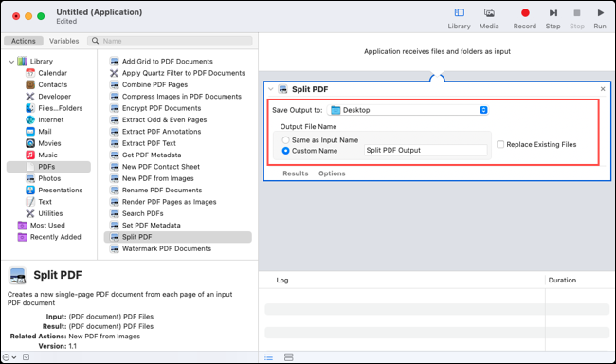This screenshot has width=616, height=364.
Task: Select the Presentations category
Action: [x=60, y=190]
